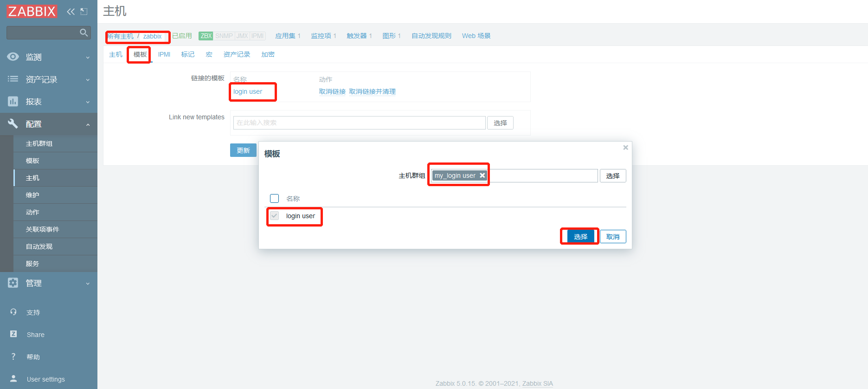
Task: Toggle kiosk mode icon beside the logo
Action: (x=84, y=12)
